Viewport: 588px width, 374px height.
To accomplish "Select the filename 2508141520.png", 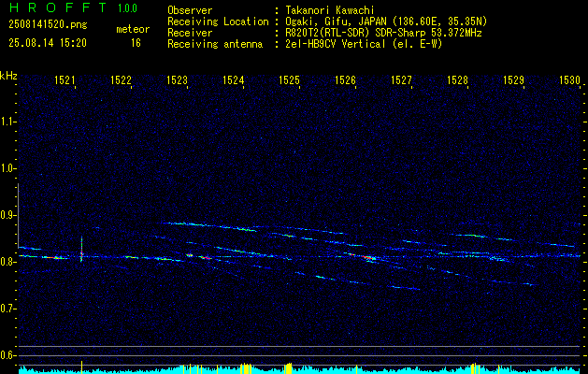I will [x=48, y=25].
